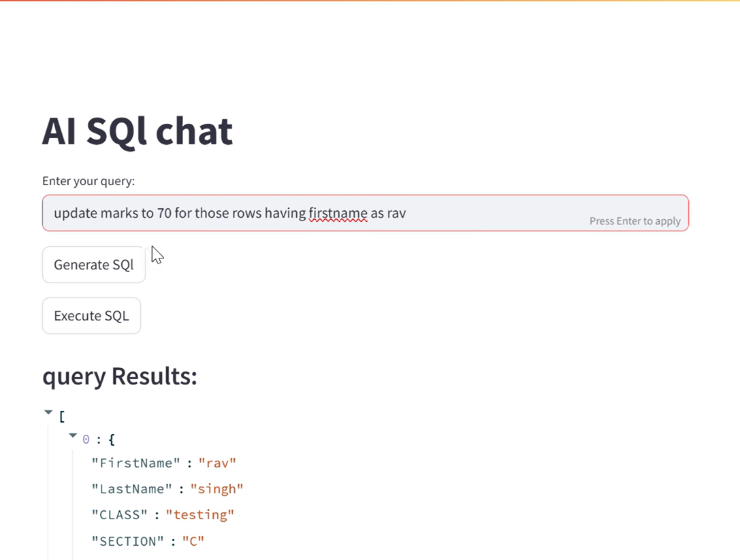Select the "LastName" JSON key
This screenshot has height=560, width=740.
tap(132, 489)
